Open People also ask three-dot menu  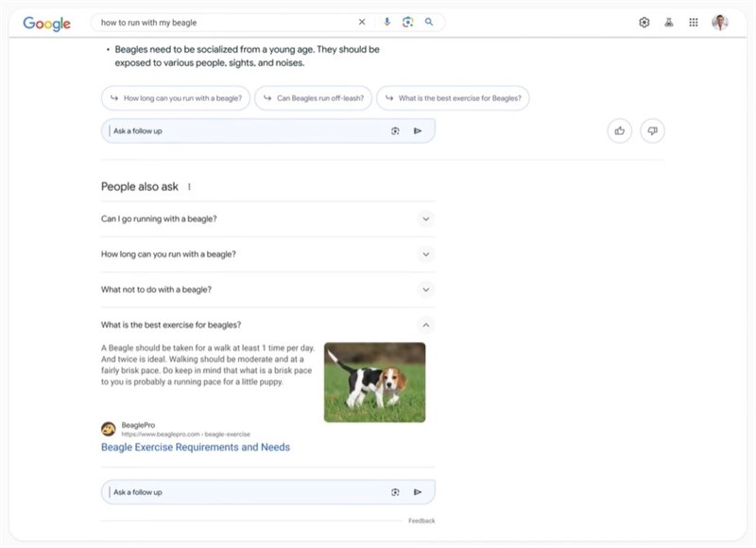click(189, 187)
